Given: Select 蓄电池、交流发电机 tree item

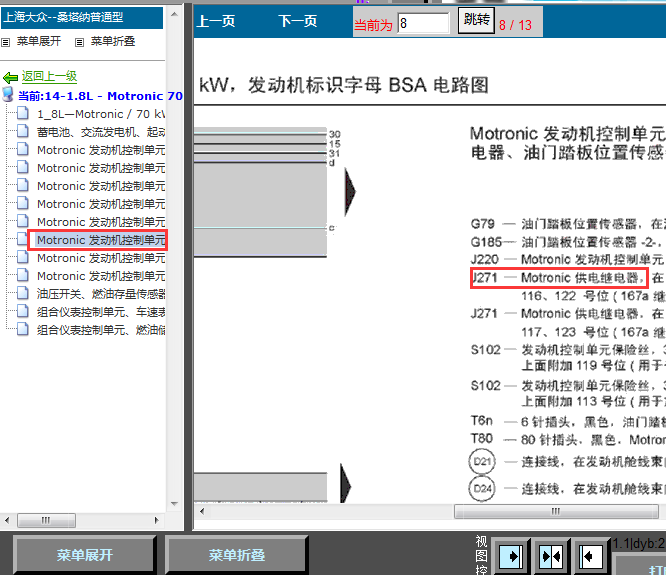Looking at the screenshot, I should click(x=101, y=132).
